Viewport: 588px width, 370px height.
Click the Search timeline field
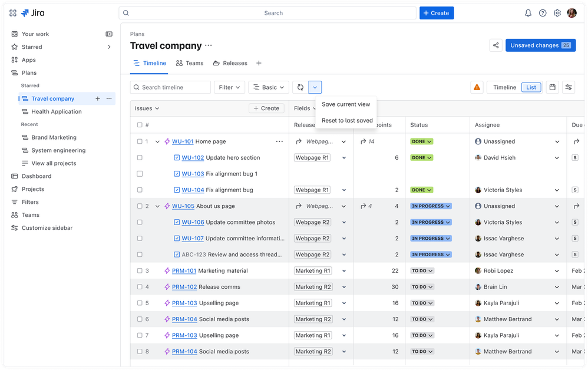pyautogui.click(x=171, y=87)
